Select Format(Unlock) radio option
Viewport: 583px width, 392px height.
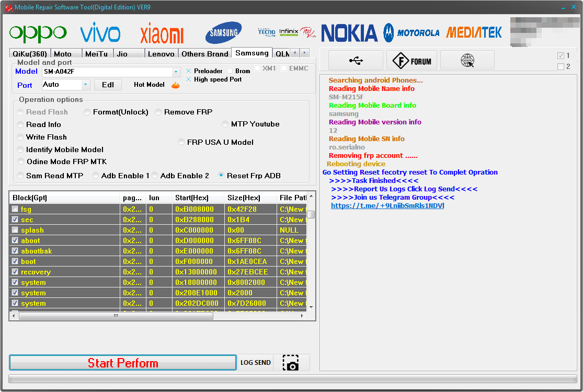click(87, 112)
